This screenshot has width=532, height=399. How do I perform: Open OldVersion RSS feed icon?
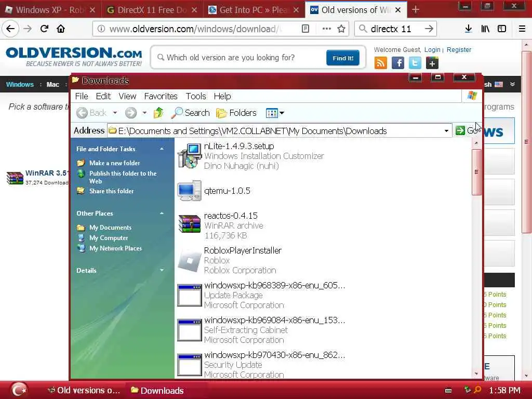381,63
